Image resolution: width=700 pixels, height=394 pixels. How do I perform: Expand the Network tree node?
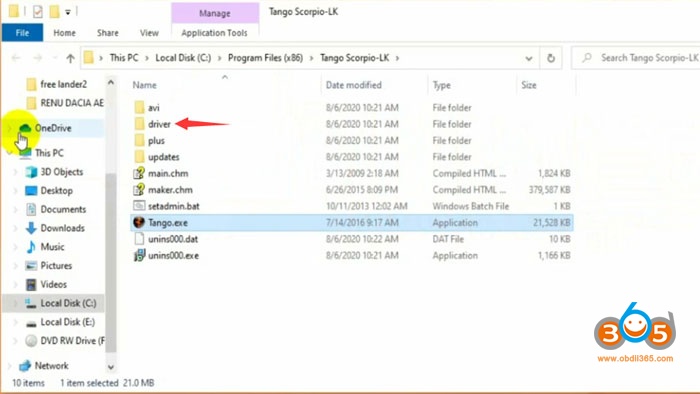10,366
